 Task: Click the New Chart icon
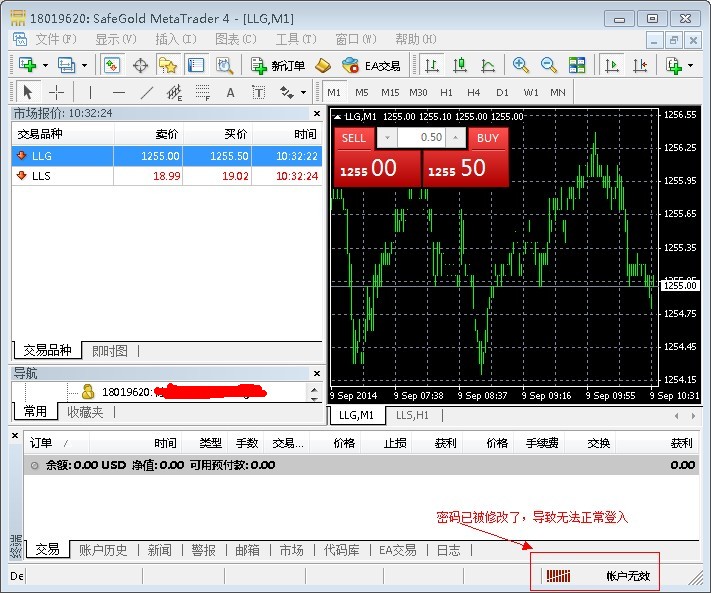pyautogui.click(x=27, y=65)
